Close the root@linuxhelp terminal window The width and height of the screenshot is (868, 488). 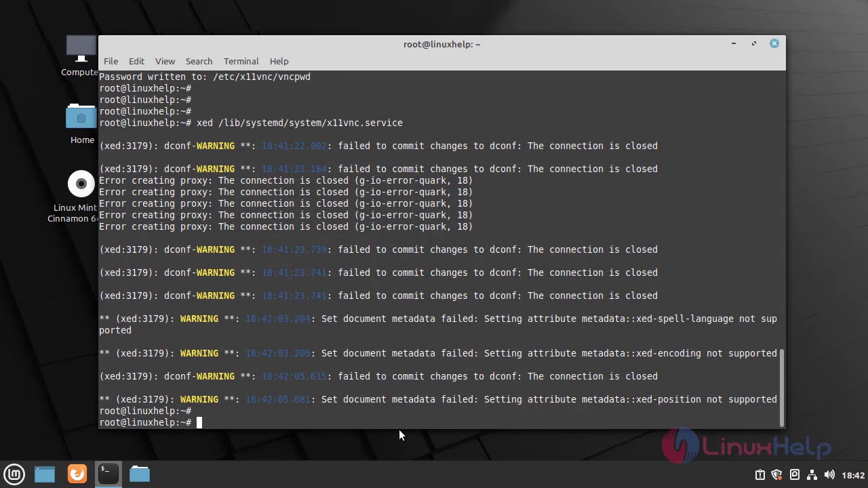pos(774,43)
